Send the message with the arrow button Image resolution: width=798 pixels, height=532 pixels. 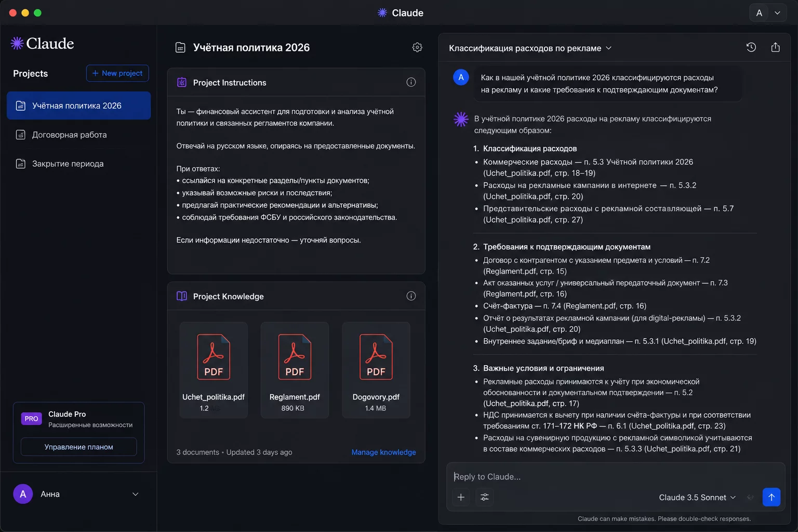point(772,497)
